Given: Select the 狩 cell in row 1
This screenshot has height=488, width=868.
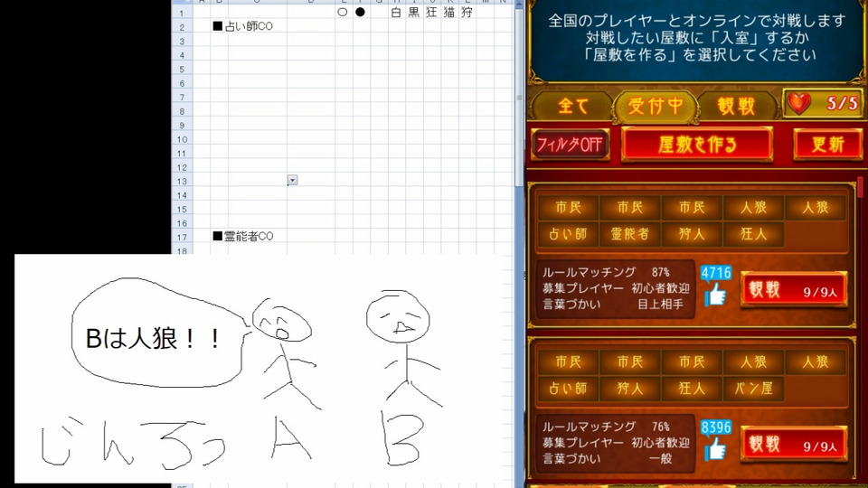Looking at the screenshot, I should (467, 12).
